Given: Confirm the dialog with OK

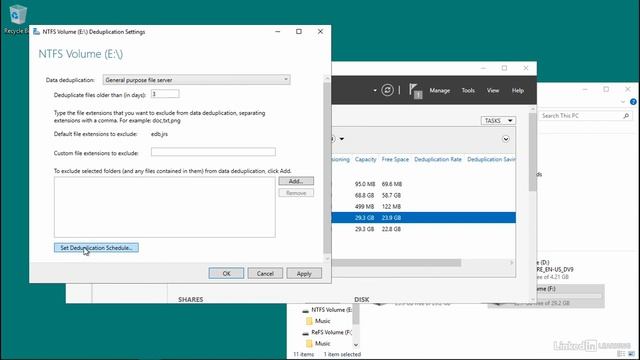Looking at the screenshot, I should pyautogui.click(x=226, y=273).
